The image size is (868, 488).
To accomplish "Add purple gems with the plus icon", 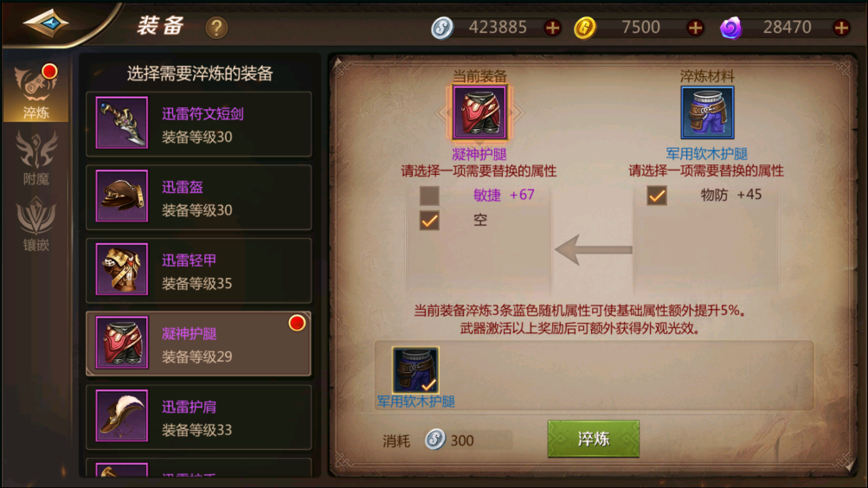I will click(841, 27).
